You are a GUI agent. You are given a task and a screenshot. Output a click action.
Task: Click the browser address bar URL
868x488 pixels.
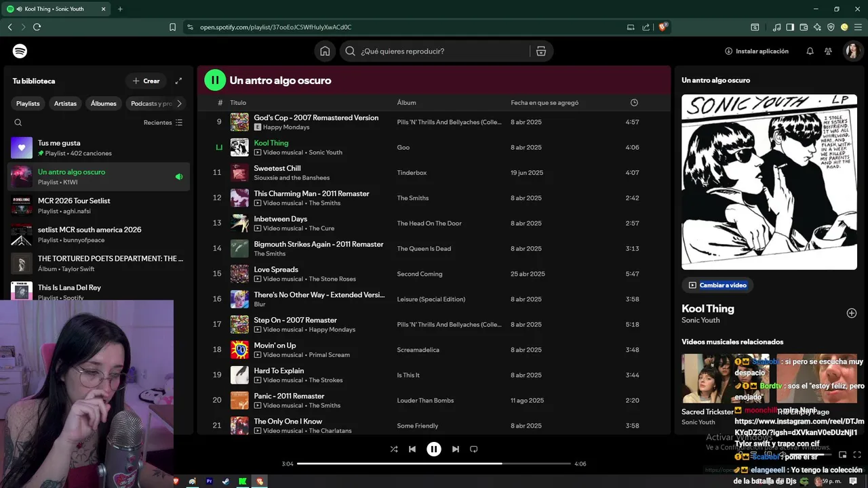(x=275, y=27)
